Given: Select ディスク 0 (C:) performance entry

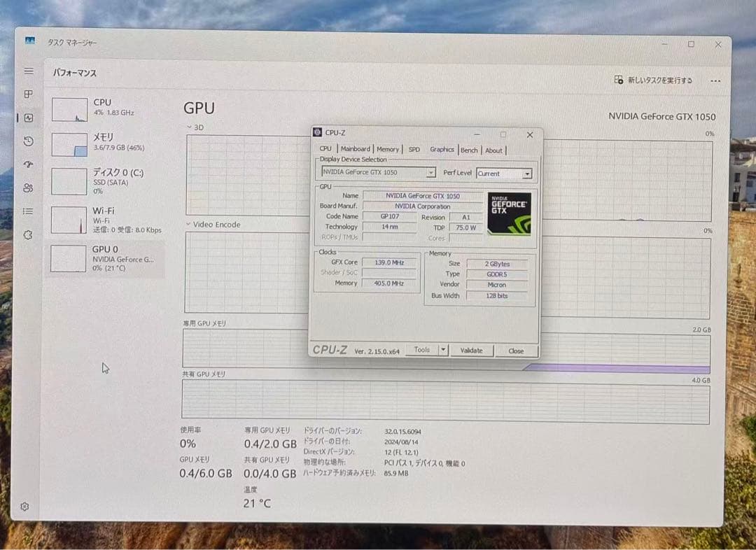Looking at the screenshot, I should click(107, 181).
